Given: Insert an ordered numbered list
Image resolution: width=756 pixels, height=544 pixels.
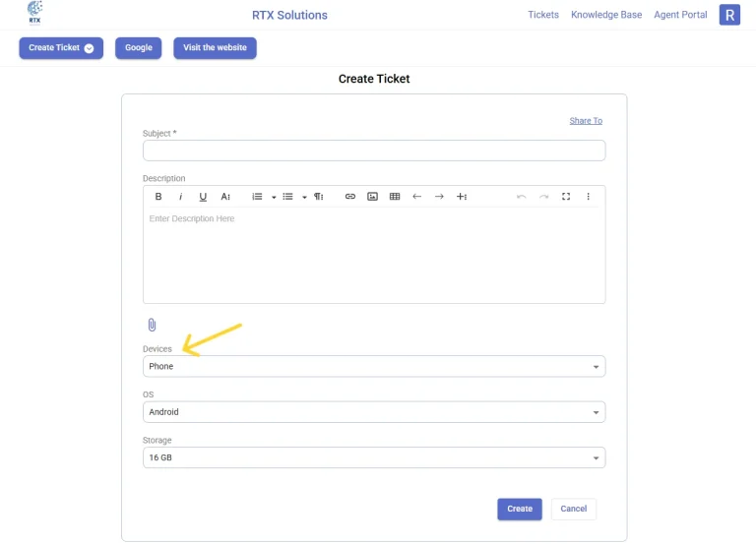Looking at the screenshot, I should (x=257, y=197).
